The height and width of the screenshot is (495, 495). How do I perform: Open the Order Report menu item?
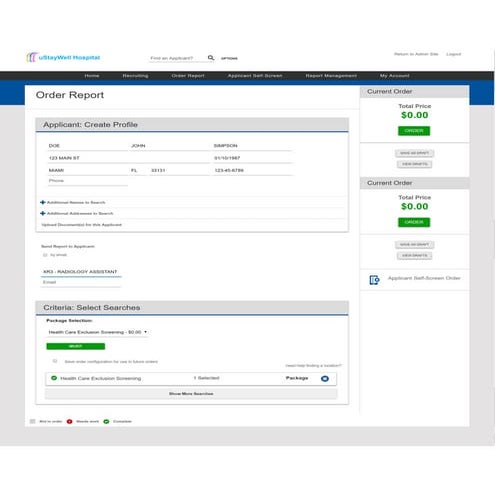(188, 76)
